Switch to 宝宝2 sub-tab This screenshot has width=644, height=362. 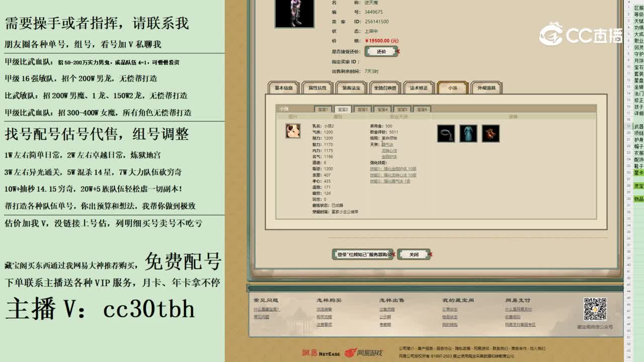click(343, 109)
